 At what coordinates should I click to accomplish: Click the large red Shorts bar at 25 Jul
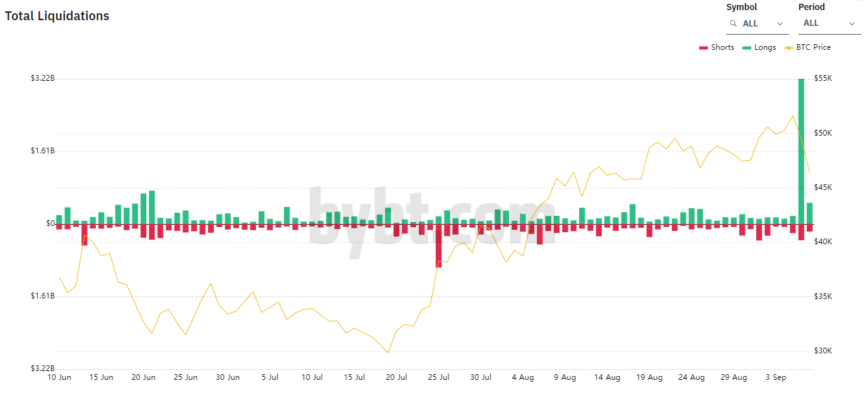pyautogui.click(x=438, y=245)
